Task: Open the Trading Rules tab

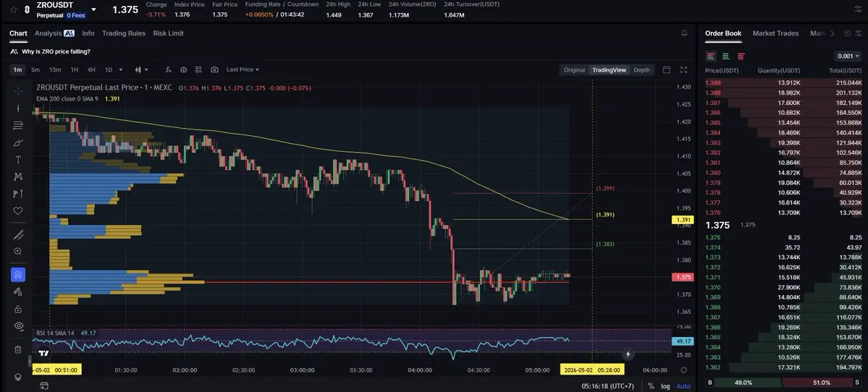Action: point(124,33)
